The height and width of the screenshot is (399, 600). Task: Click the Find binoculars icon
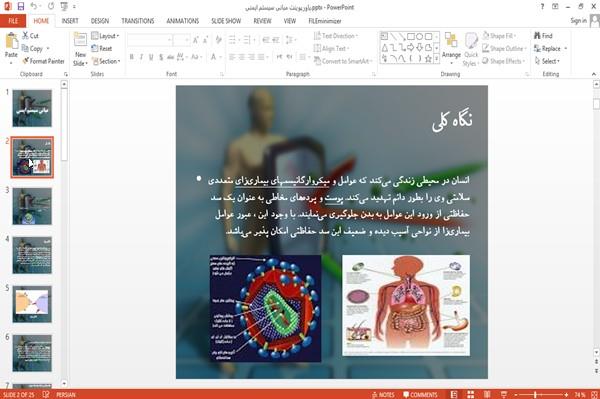[537, 36]
